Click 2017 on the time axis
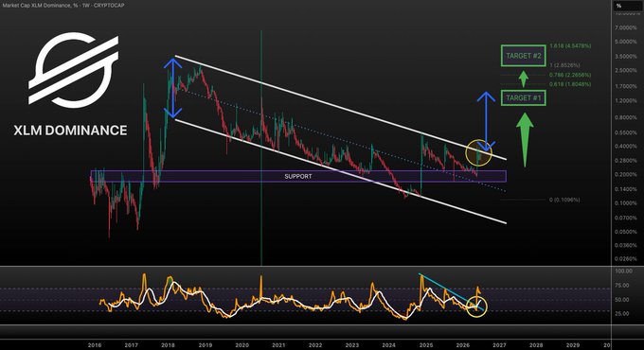Screen dimensions: 644x350 coord(131,345)
